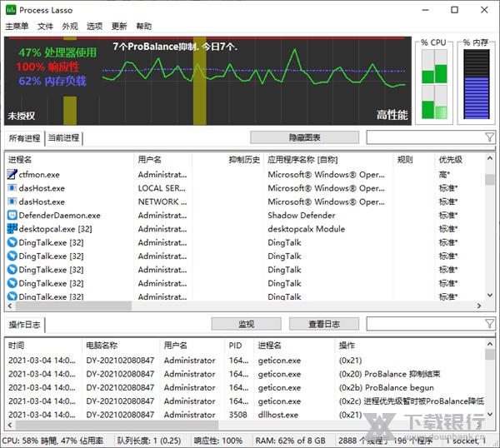The image size is (500, 448).
Task: Click the NETWORK dasHost.exe row icon
Action: coord(12,202)
